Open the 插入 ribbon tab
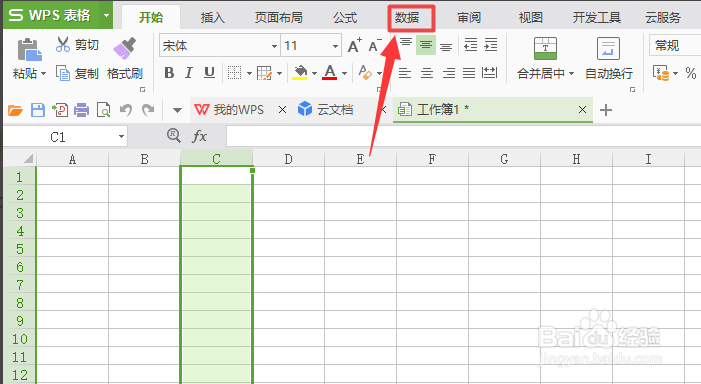 213,17
